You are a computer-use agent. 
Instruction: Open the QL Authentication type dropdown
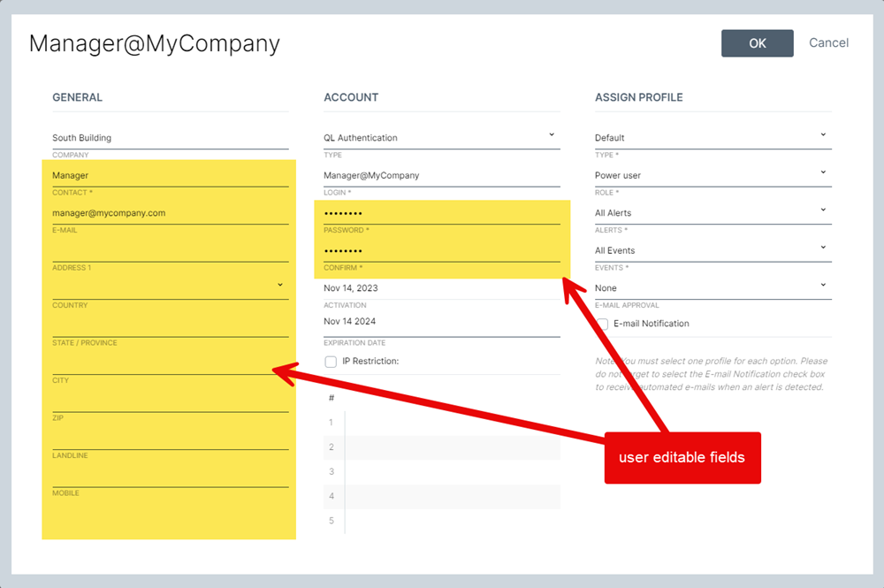441,138
